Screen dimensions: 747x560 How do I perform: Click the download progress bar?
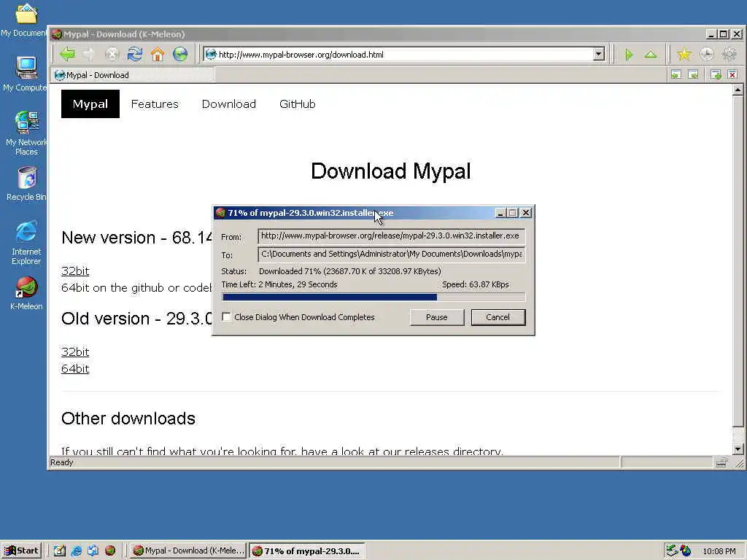(x=373, y=297)
